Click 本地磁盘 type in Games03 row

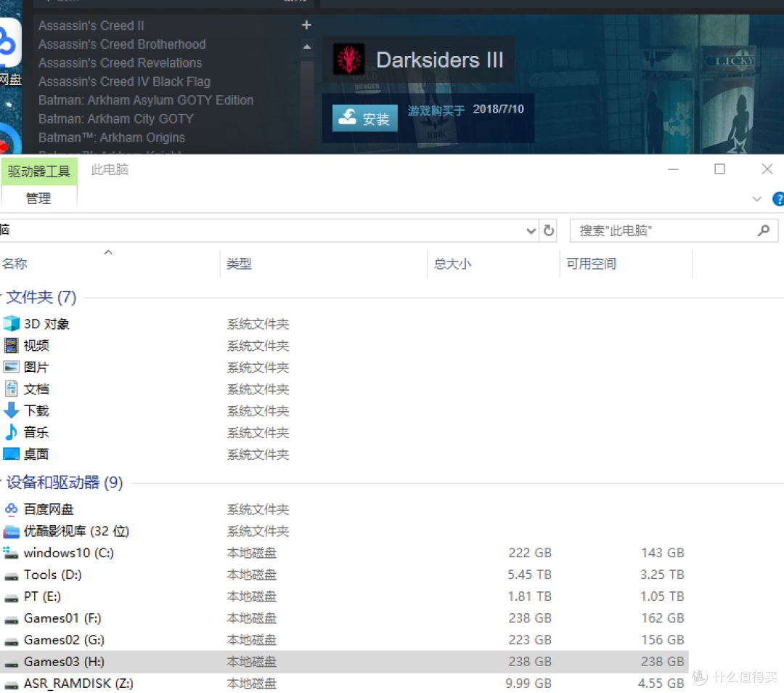[x=251, y=662]
